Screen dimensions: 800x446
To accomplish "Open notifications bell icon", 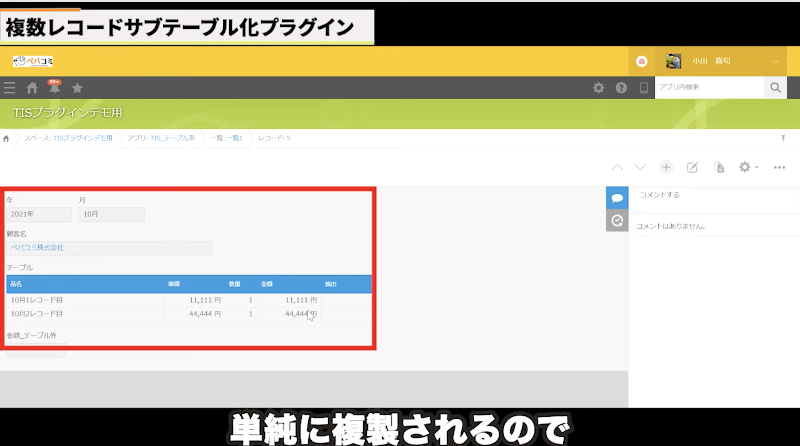I will click(54, 88).
